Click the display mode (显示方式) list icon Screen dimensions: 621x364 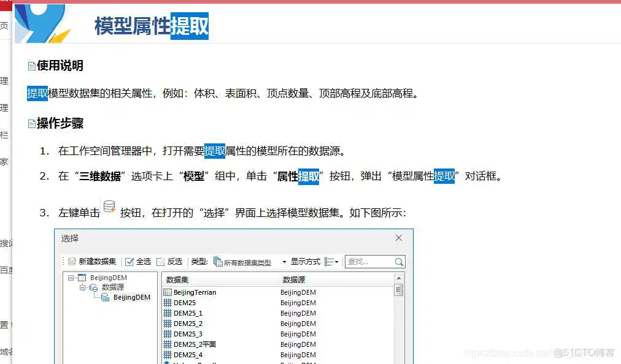click(x=329, y=260)
